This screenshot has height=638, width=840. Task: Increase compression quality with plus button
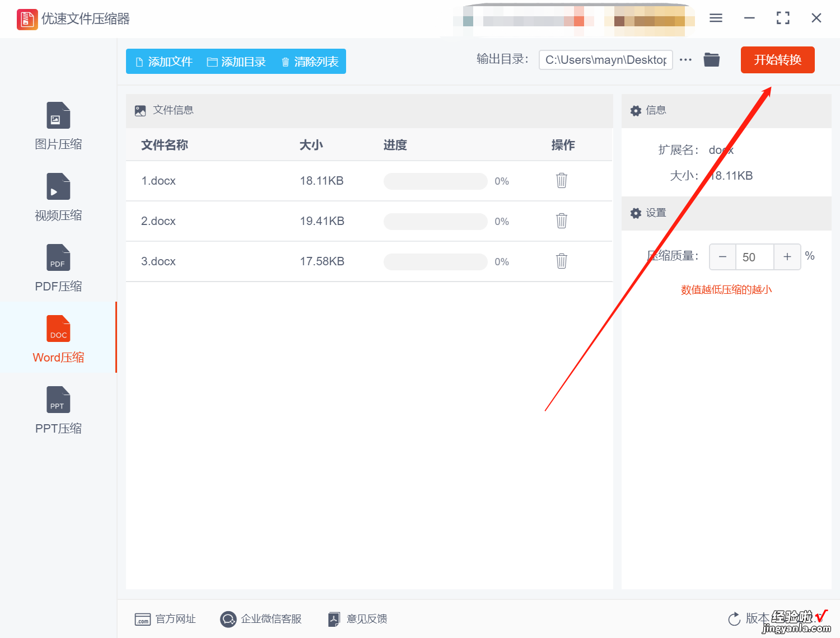(x=787, y=257)
